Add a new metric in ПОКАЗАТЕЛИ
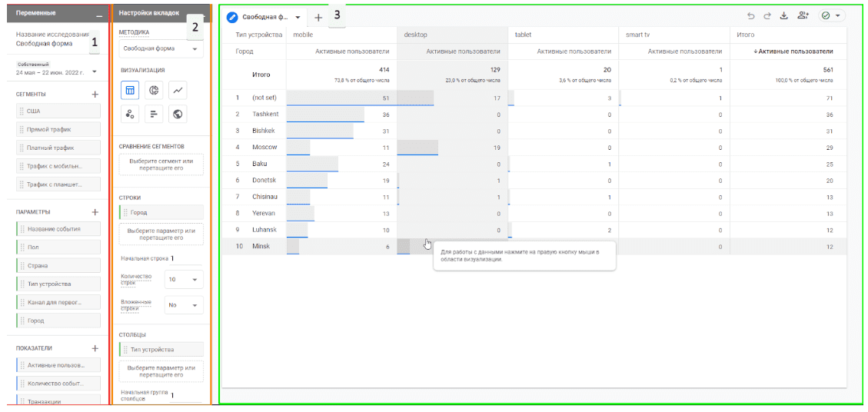 pyautogui.click(x=95, y=348)
